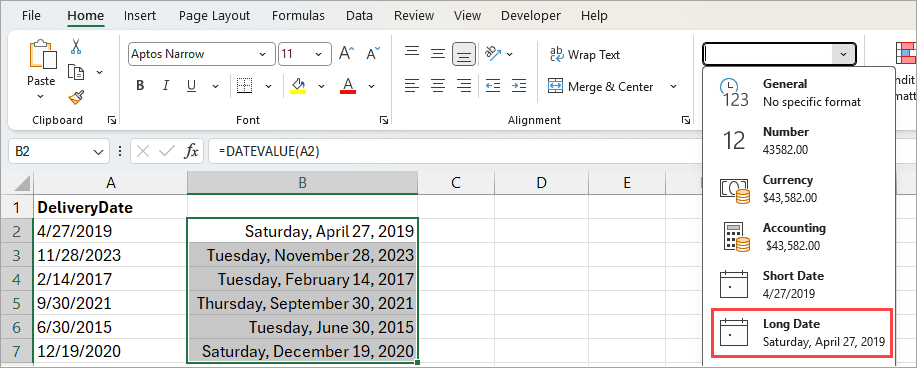
Task: Expand Name Box dropdown
Action: pos(97,152)
